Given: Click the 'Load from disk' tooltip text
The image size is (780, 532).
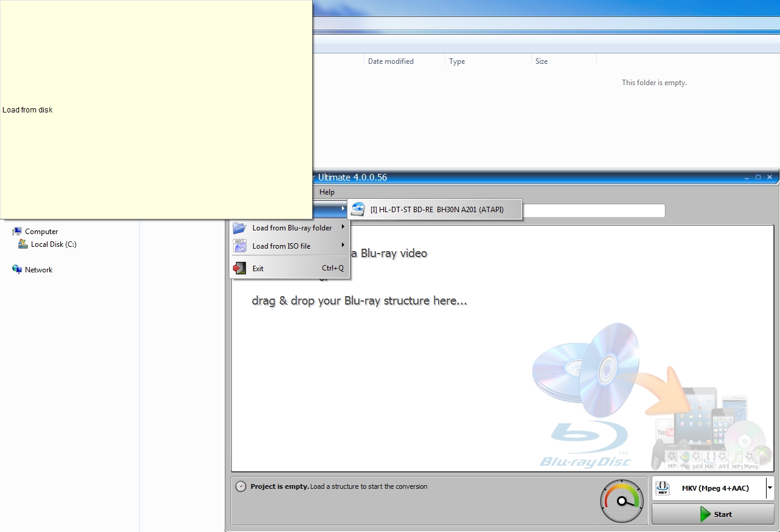Looking at the screenshot, I should click(x=27, y=110).
